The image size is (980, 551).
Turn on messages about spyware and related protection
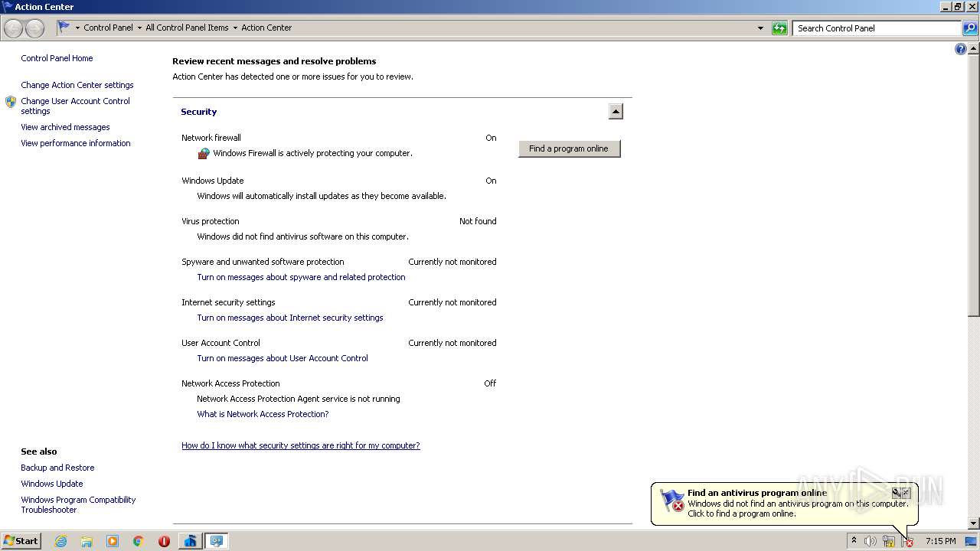point(301,277)
